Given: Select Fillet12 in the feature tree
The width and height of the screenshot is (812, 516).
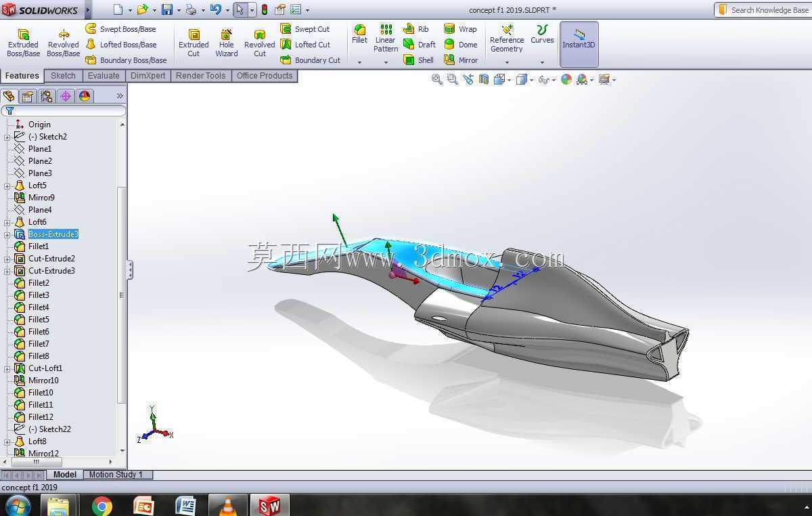Looking at the screenshot, I should click(x=40, y=417).
